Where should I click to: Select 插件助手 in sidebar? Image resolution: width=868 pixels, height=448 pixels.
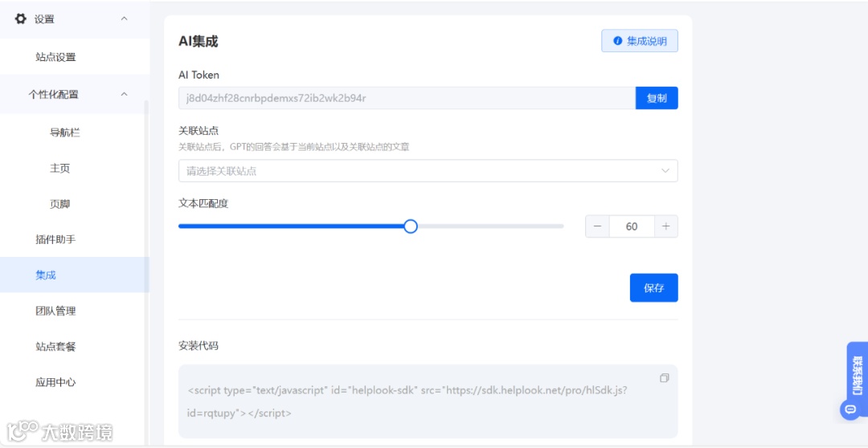click(55, 239)
